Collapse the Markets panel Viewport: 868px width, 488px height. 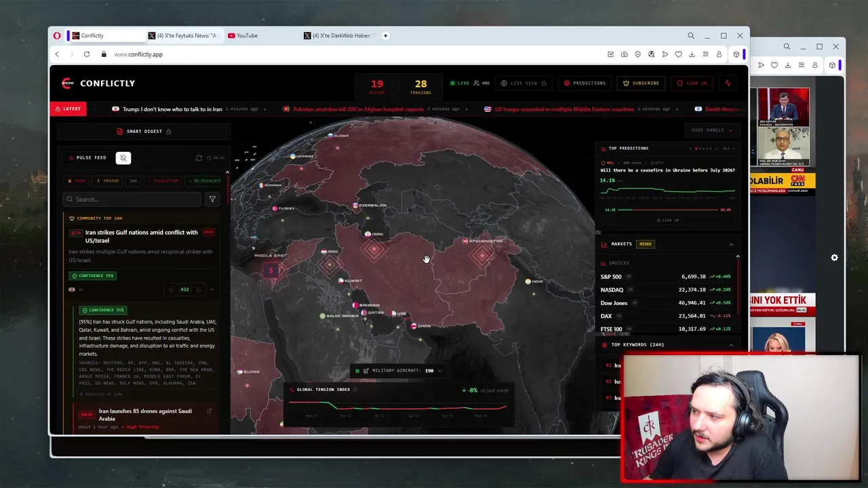click(x=731, y=244)
